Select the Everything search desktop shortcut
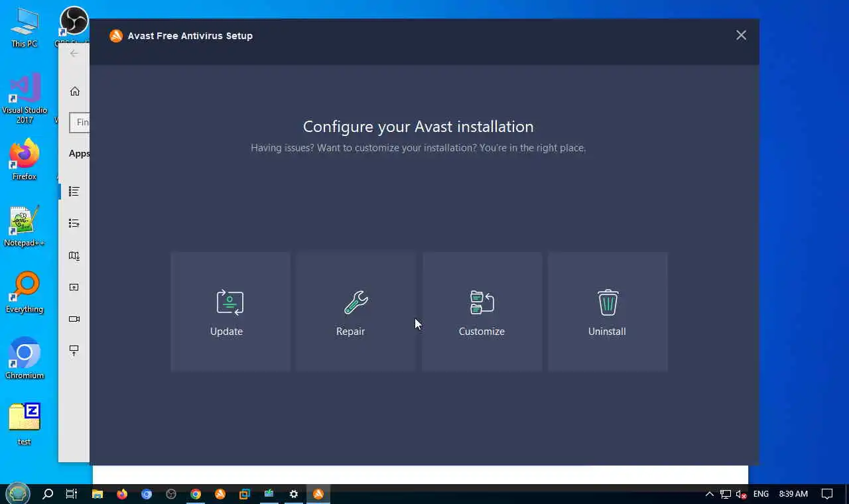Viewport: 849px width, 504px height. tap(25, 293)
